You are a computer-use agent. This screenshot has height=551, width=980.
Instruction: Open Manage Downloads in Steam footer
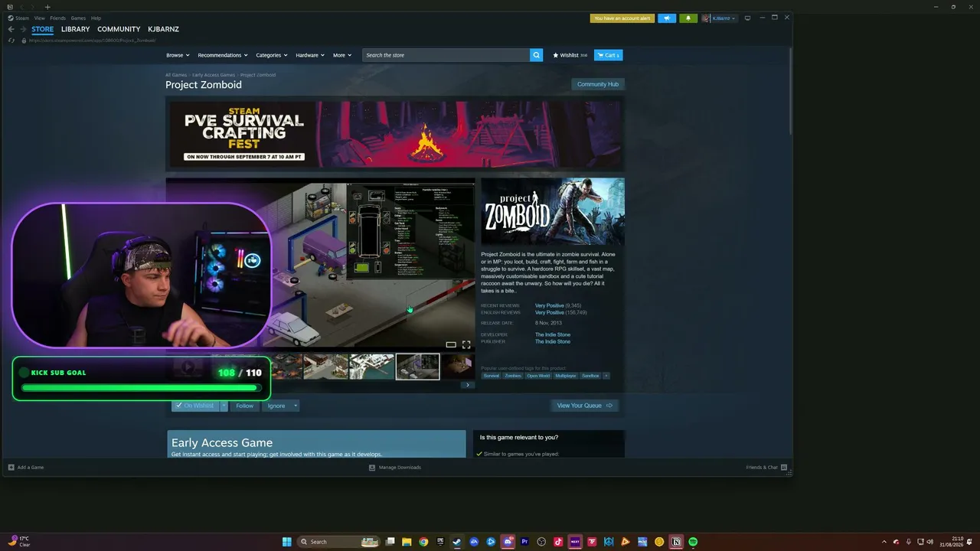395,467
